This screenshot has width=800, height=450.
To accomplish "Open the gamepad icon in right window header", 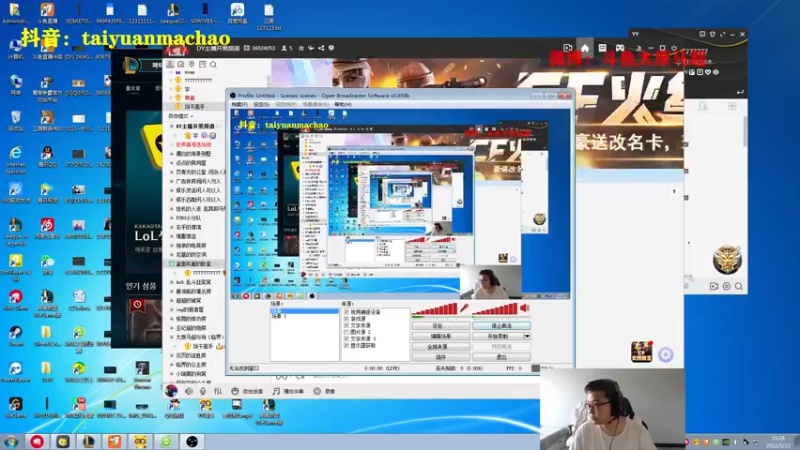I will tap(619, 48).
